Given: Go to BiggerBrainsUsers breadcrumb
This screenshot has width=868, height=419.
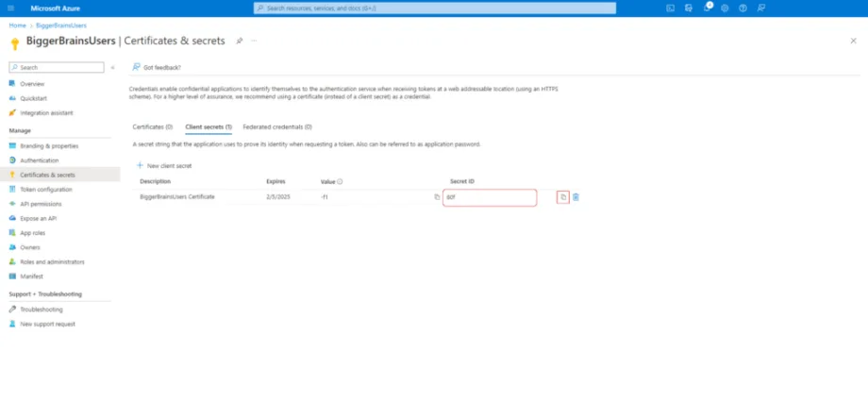Looking at the screenshot, I should (61, 25).
